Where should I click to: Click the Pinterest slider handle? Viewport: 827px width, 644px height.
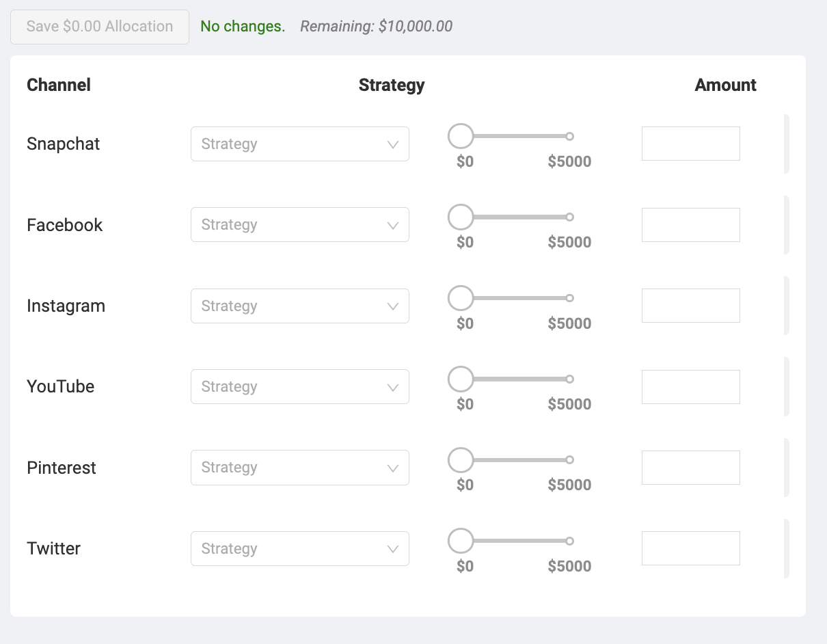[461, 460]
